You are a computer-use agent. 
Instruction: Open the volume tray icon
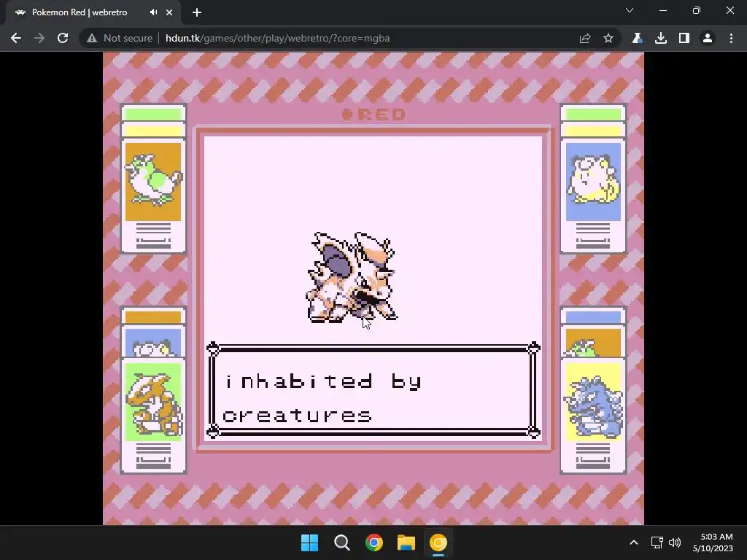pos(675,542)
